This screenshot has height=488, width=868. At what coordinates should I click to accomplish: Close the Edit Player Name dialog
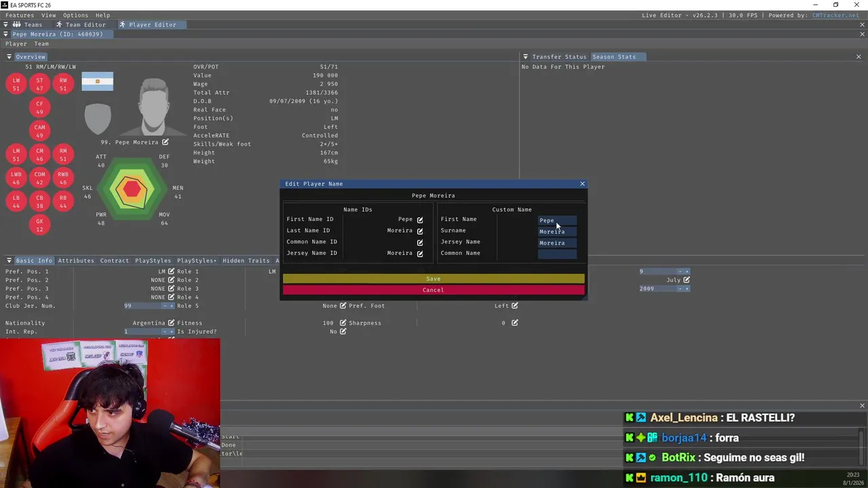pyautogui.click(x=582, y=184)
